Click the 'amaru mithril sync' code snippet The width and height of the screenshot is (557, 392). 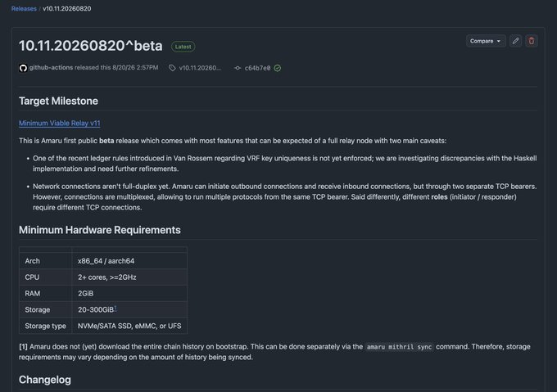[x=399, y=347]
